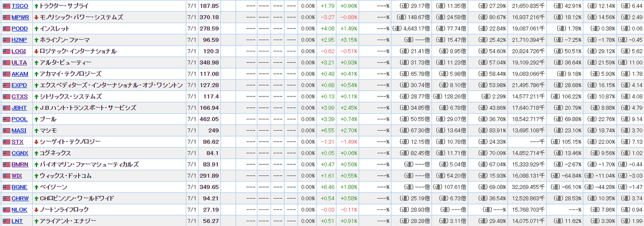Click the US flag icon beside TSCO
644x226 pixels.
pyautogui.click(x=6, y=6)
